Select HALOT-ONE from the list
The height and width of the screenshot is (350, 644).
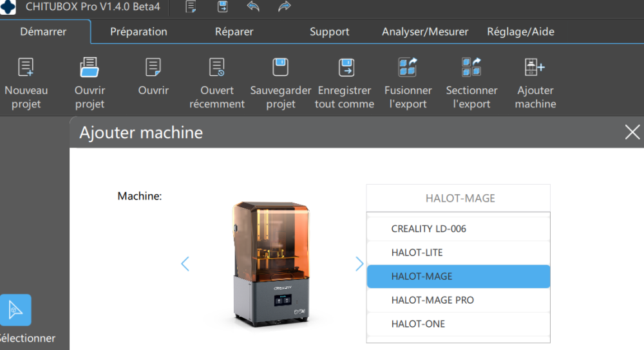pyautogui.click(x=459, y=324)
